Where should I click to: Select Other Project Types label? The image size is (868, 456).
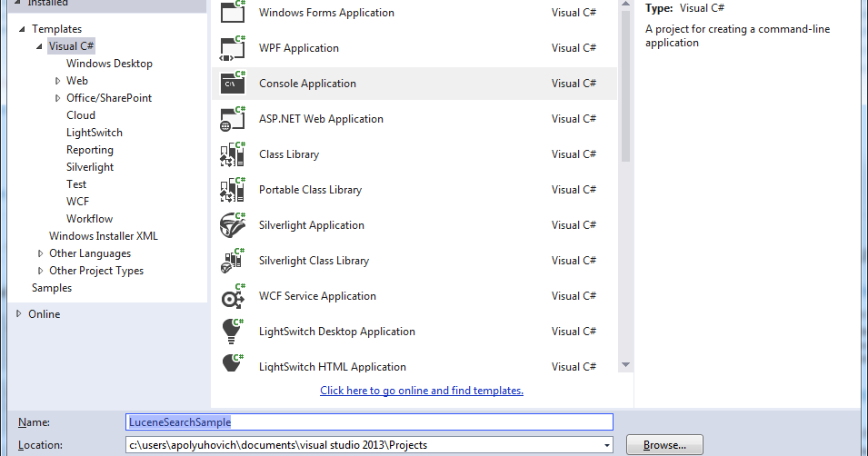[96, 271]
